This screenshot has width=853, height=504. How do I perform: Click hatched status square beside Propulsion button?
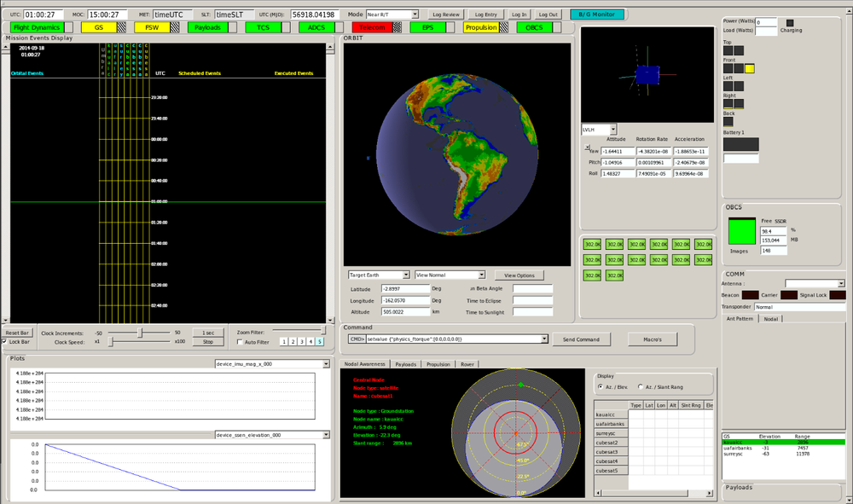click(504, 27)
